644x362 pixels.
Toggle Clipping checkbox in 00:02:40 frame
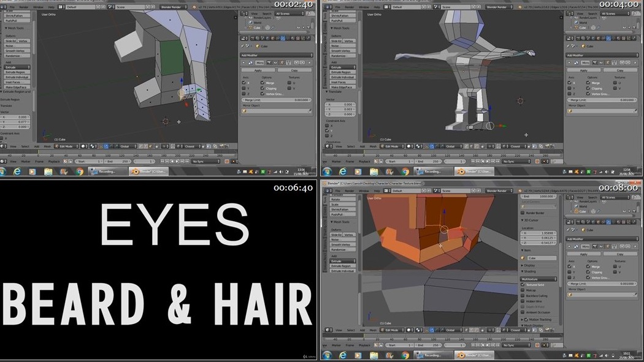pos(263,88)
